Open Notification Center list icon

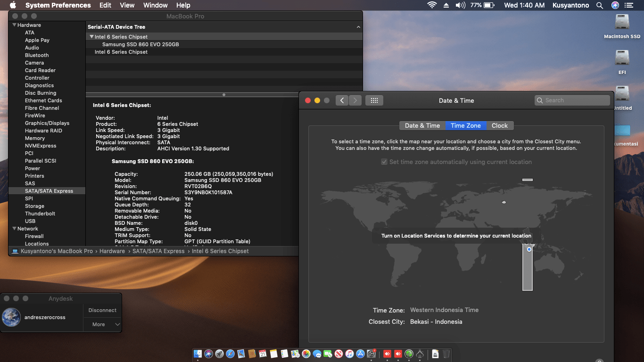pos(628,5)
